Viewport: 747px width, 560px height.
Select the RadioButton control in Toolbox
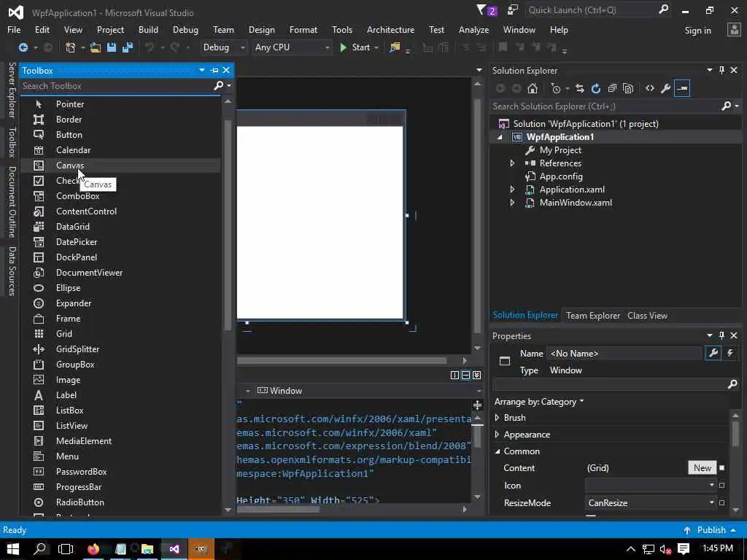click(120, 502)
